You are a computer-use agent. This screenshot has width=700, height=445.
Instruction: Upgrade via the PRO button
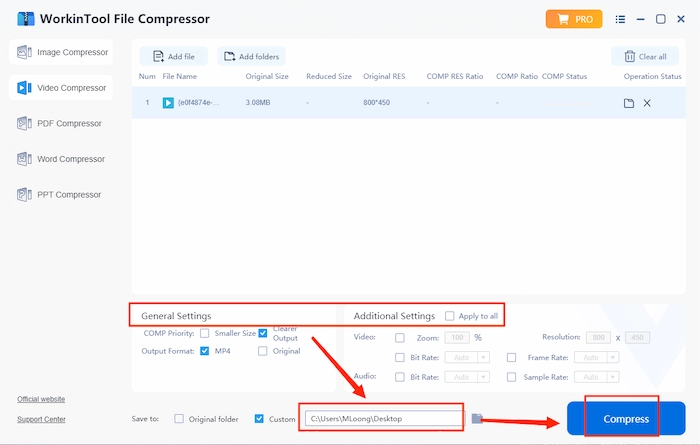pyautogui.click(x=574, y=19)
